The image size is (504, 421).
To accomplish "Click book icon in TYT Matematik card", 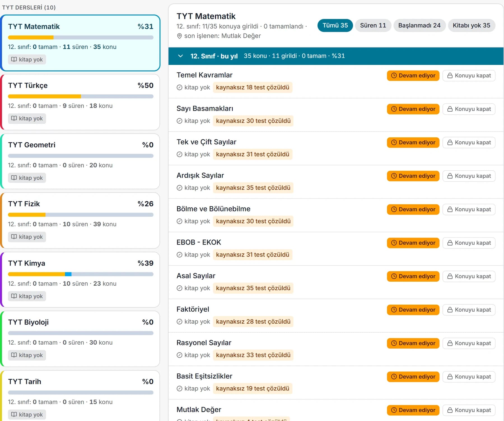I will [x=14, y=59].
